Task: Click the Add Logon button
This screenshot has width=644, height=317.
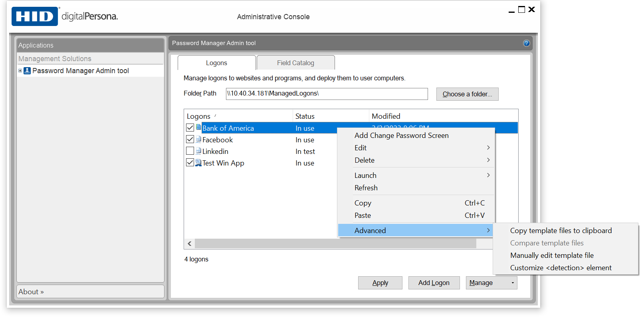Action: click(x=434, y=283)
